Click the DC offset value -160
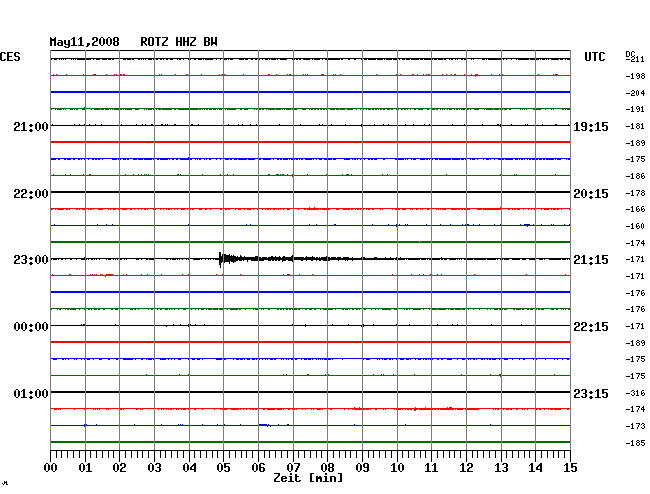Viewport: 650px width, 494px height. [635, 226]
